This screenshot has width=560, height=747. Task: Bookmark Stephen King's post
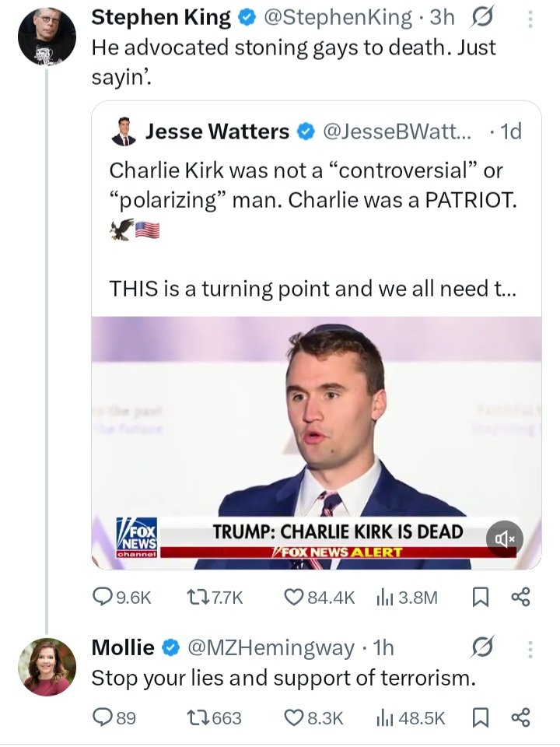(x=481, y=598)
